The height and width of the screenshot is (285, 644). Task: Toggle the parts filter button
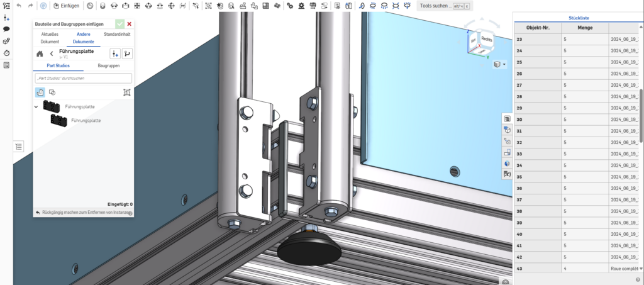point(40,92)
